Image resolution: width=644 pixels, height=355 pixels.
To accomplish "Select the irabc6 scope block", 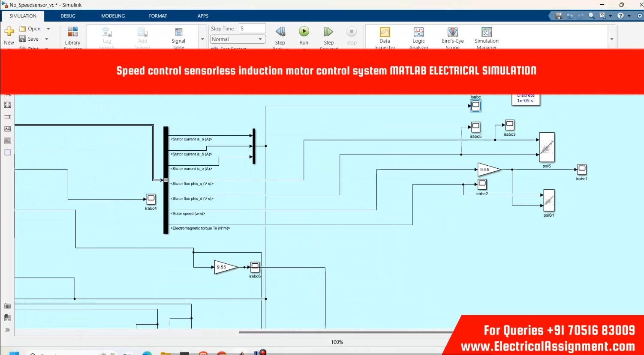I will (255, 267).
